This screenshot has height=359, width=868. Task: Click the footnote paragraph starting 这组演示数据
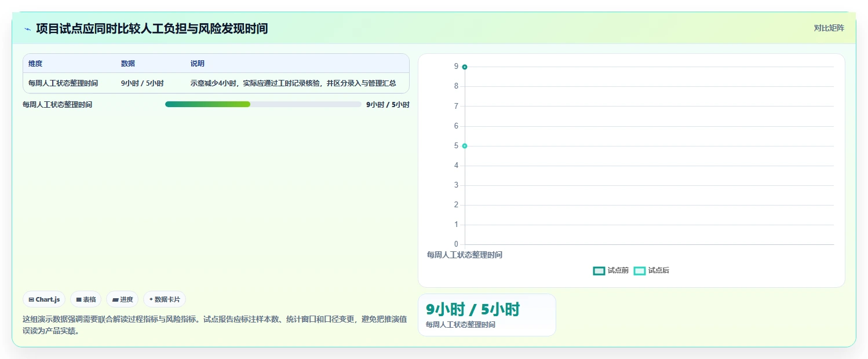click(215, 325)
